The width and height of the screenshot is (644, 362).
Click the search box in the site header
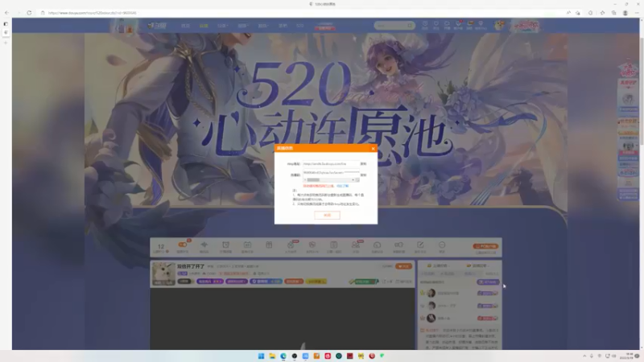[394, 26]
